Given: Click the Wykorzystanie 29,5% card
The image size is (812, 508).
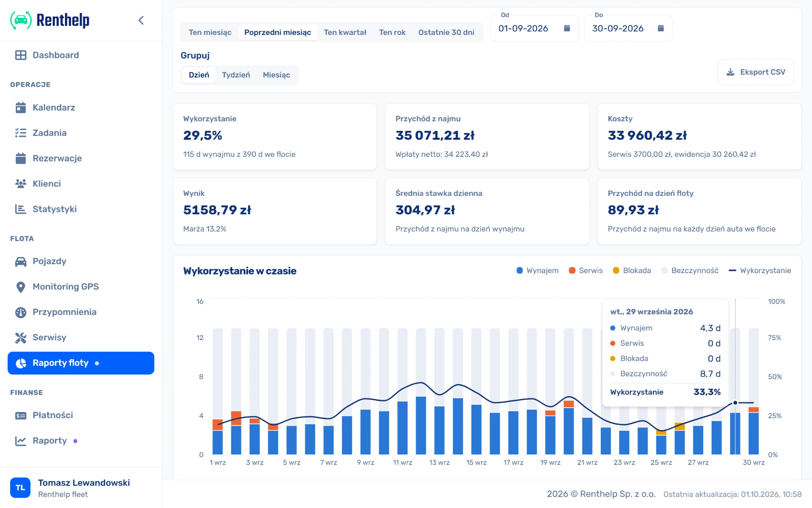Looking at the screenshot, I should [x=275, y=137].
